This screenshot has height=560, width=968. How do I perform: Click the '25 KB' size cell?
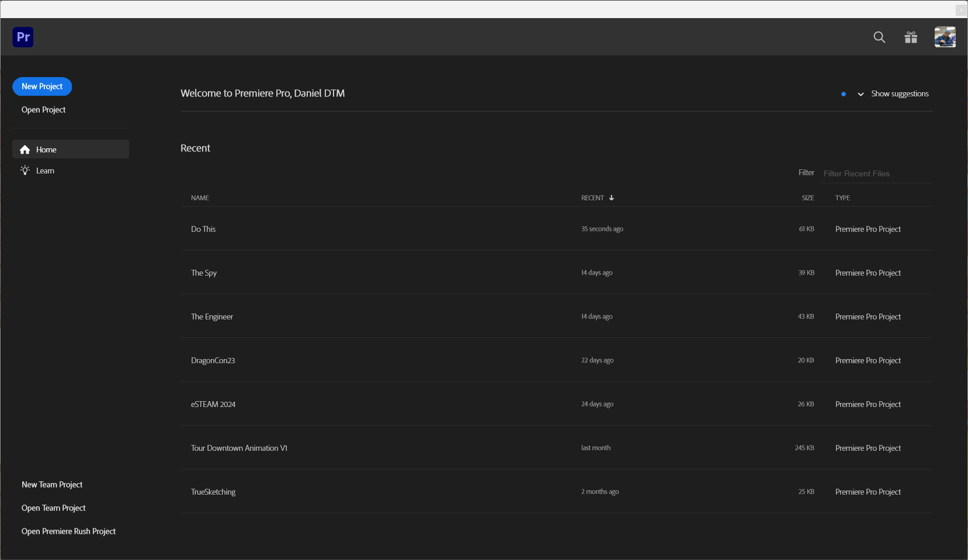click(x=806, y=492)
